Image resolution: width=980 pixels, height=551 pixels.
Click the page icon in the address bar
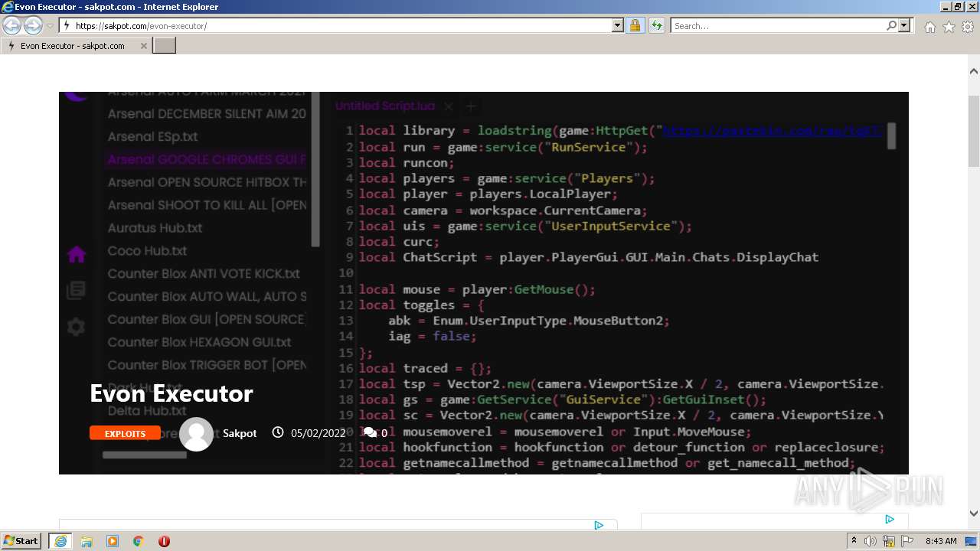(x=67, y=26)
